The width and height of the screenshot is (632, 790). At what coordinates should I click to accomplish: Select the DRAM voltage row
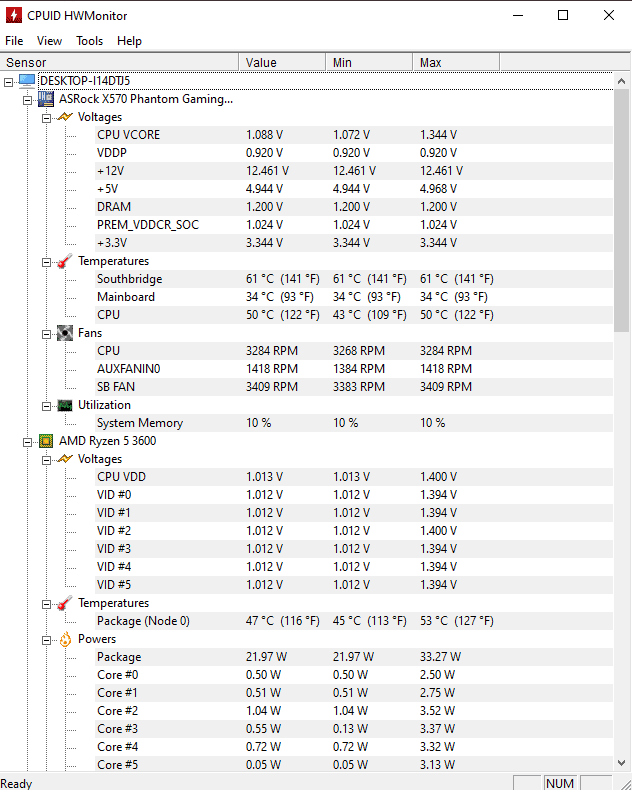coord(354,207)
